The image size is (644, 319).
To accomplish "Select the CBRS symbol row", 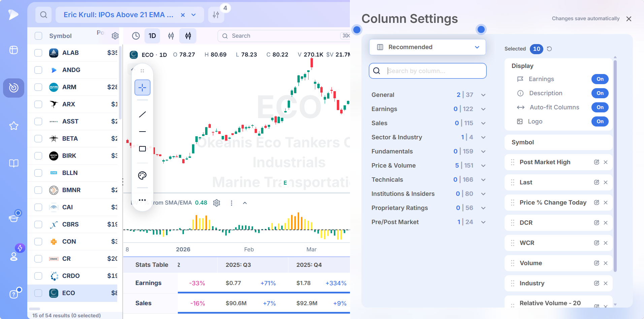I will pos(72,224).
